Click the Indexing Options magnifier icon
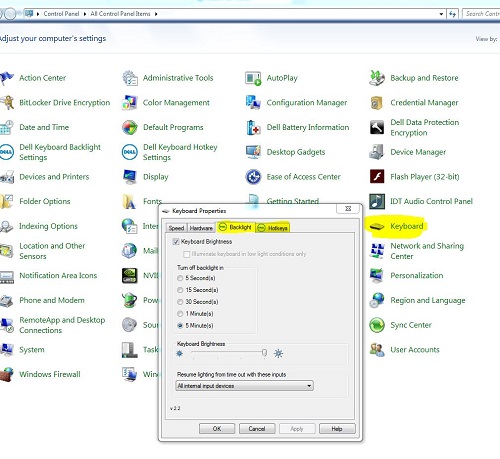This screenshot has height=459, width=500. (7, 226)
